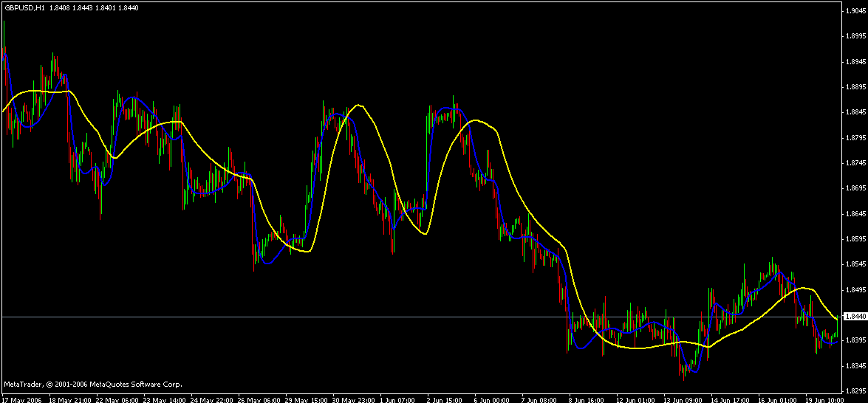Click the 1.8645 price scale label
This screenshot has height=403, width=868.
[855, 213]
